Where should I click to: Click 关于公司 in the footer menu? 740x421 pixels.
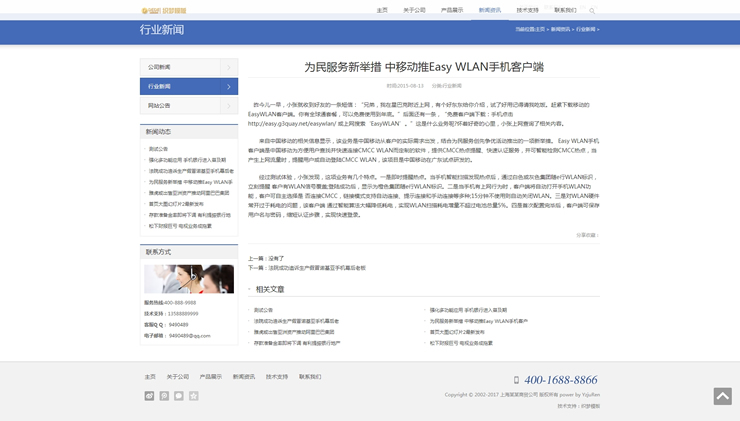(x=178, y=377)
